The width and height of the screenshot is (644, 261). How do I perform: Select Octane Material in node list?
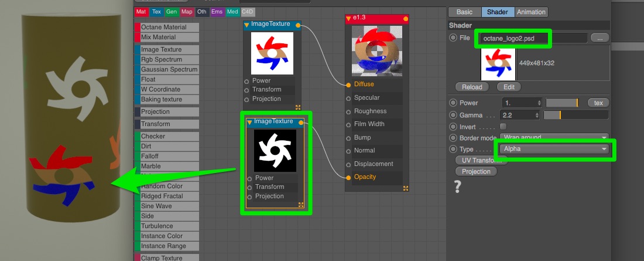click(167, 27)
